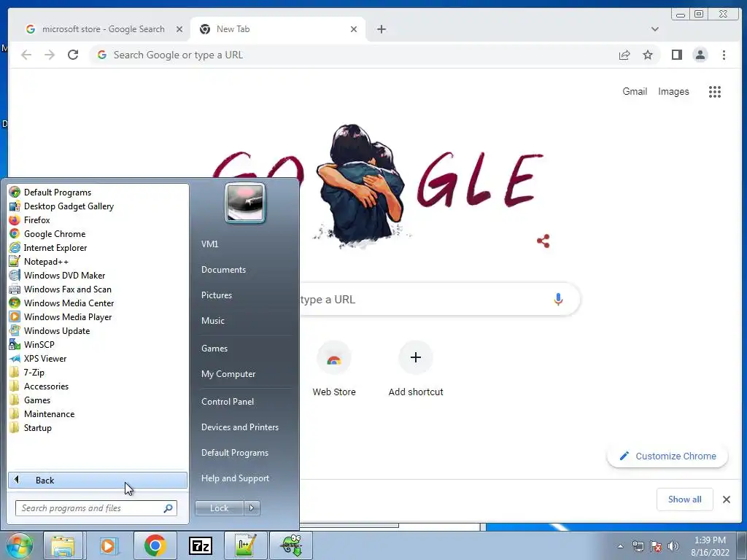The height and width of the screenshot is (560, 747).
Task: Expand the Maintenance folder
Action: pyautogui.click(x=42, y=414)
